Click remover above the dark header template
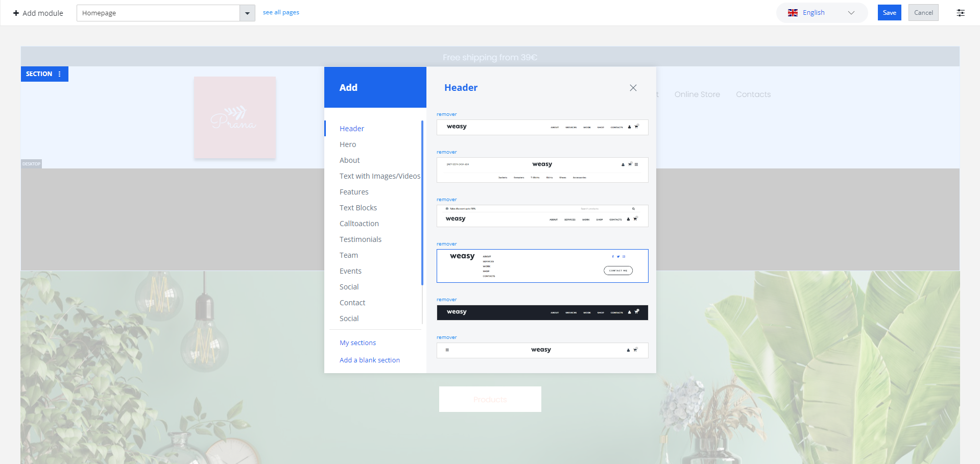The height and width of the screenshot is (464, 980). point(447,300)
